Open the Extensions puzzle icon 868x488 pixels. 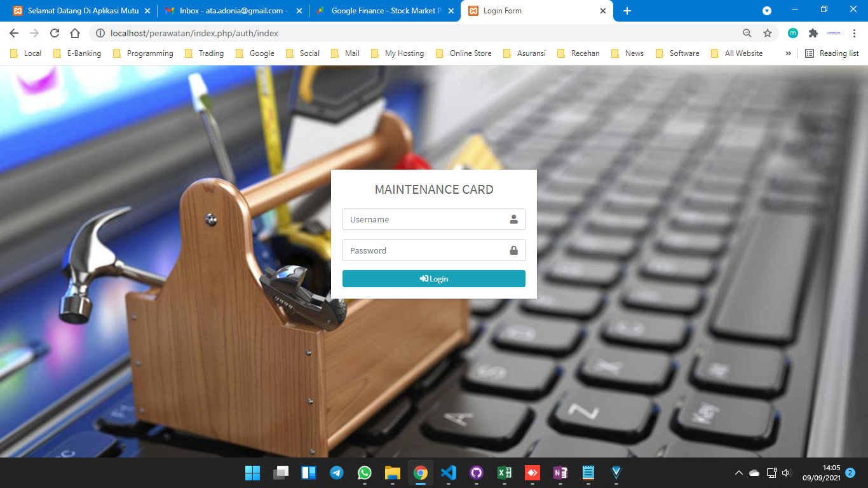click(x=813, y=33)
